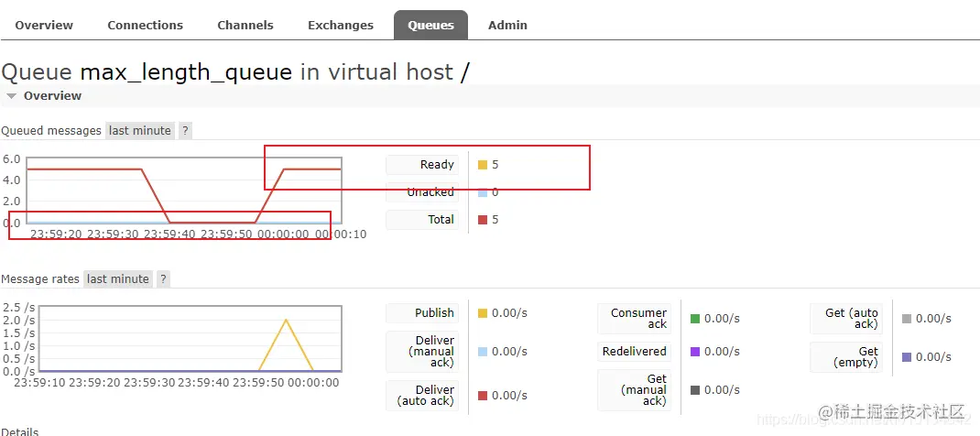Click the queue title max_length_queue

186,72
